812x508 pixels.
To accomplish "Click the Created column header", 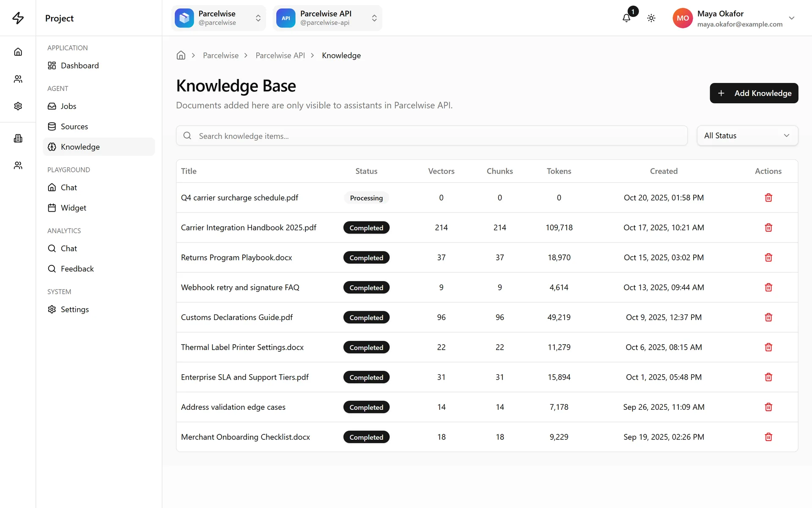I will 664,171.
